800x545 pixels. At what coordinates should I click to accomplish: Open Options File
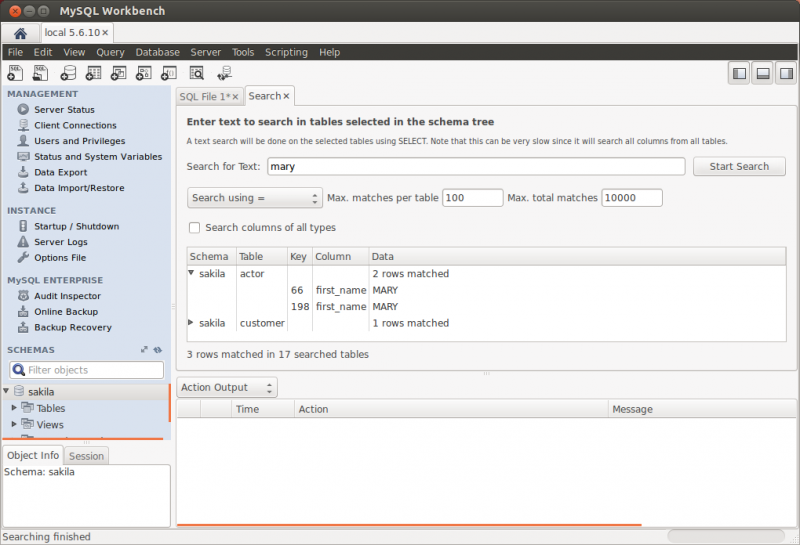point(60,258)
